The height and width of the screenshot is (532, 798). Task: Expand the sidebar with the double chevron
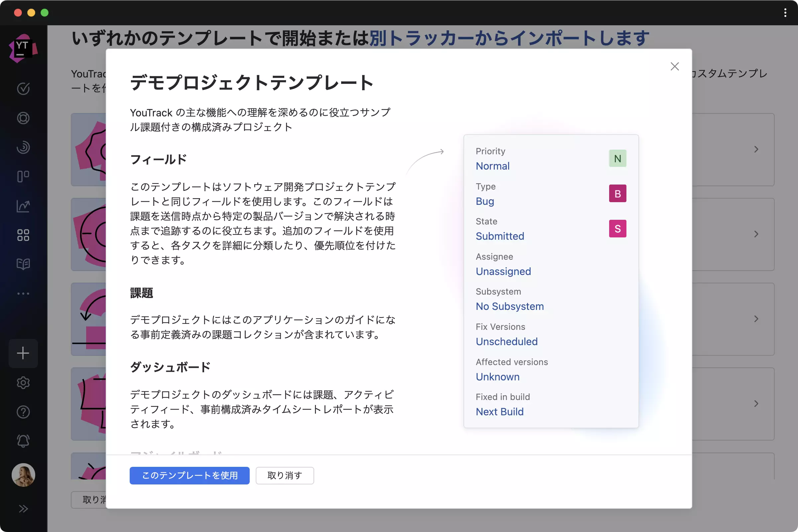point(23,508)
